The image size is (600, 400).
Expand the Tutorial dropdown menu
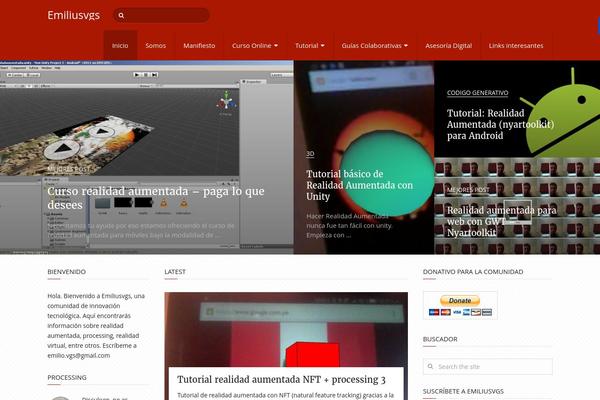pyautogui.click(x=310, y=46)
